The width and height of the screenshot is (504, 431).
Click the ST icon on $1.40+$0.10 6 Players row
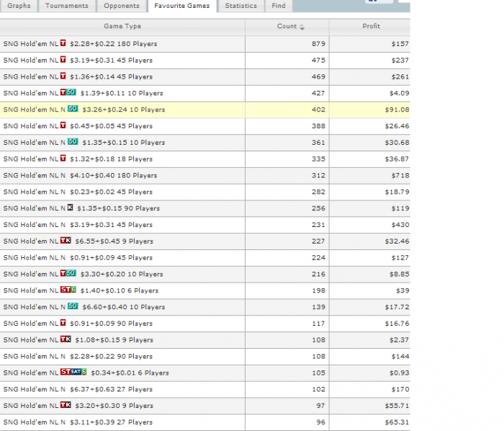click(x=66, y=290)
